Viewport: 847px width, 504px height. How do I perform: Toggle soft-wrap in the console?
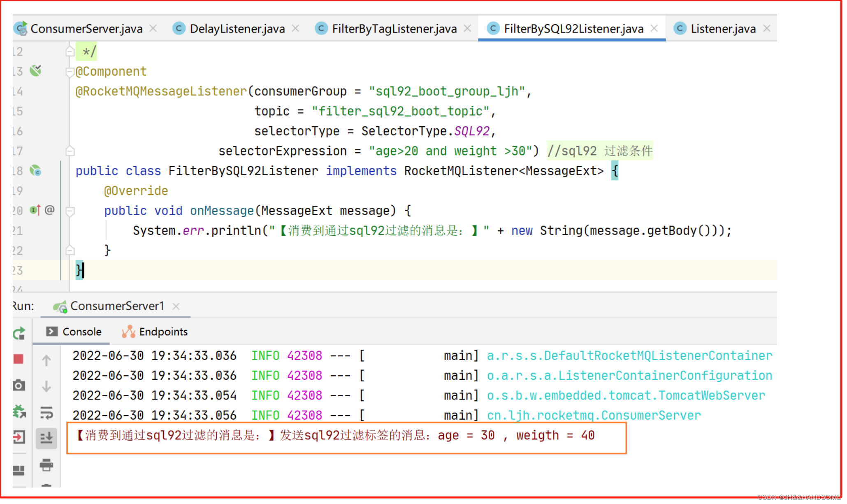click(46, 412)
